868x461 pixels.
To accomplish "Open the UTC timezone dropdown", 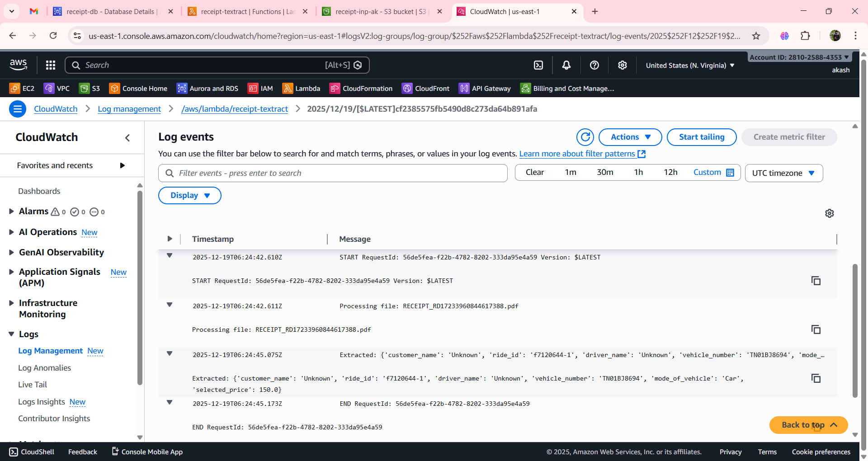I will [x=783, y=173].
